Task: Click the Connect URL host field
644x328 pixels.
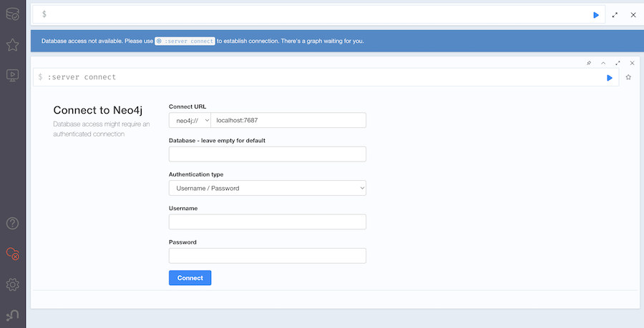Action: 288,121
